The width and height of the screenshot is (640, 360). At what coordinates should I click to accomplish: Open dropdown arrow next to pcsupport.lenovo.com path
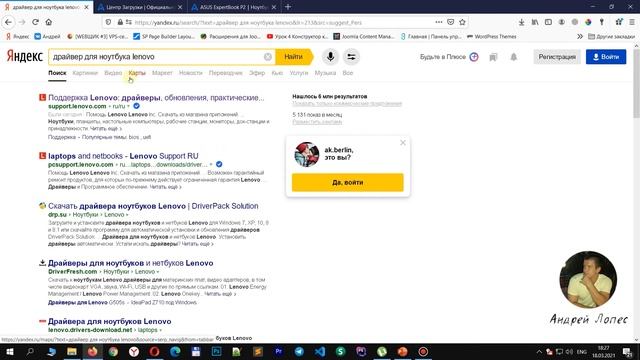pyautogui.click(x=211, y=164)
